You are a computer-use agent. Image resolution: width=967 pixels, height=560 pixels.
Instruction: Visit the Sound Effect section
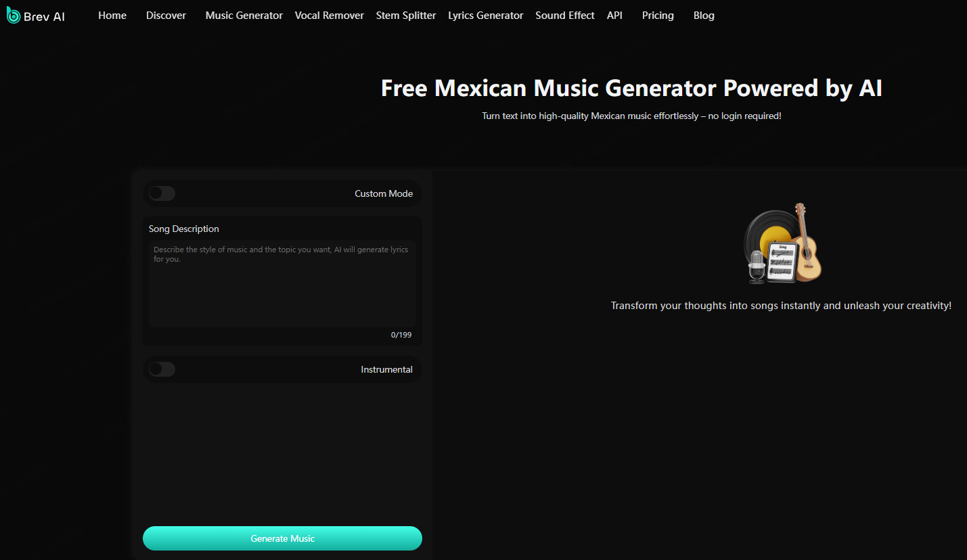pos(564,15)
